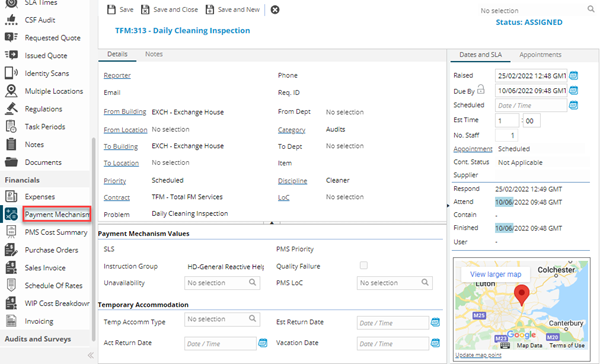
Task: Click the Contract link
Action: tap(117, 198)
